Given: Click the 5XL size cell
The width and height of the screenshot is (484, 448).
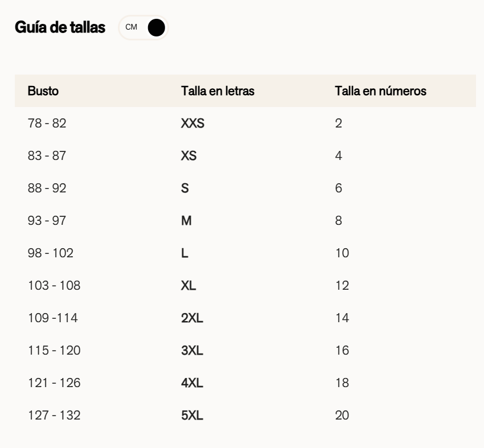Looking at the screenshot, I should pos(192,416).
